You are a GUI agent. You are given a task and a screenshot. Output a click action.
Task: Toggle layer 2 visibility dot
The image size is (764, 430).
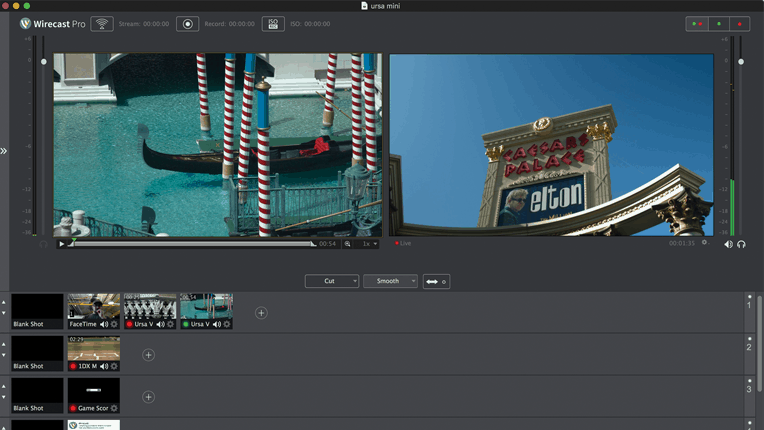coord(749,338)
